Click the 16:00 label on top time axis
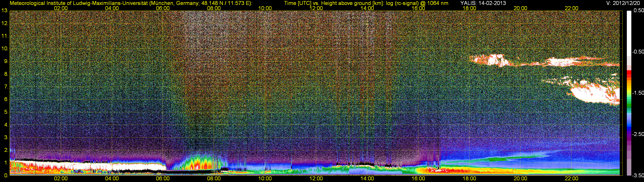Screen dimensions: 644x182 coord(418,8)
